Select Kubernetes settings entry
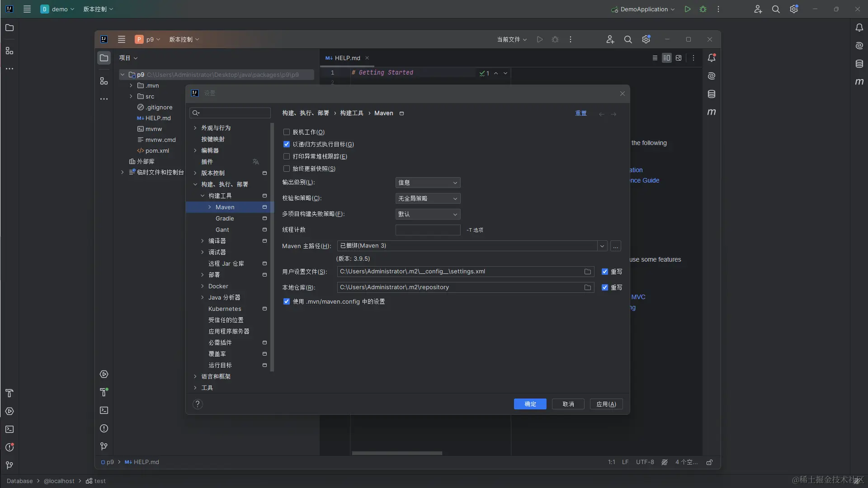The height and width of the screenshot is (488, 868). pos(225,309)
